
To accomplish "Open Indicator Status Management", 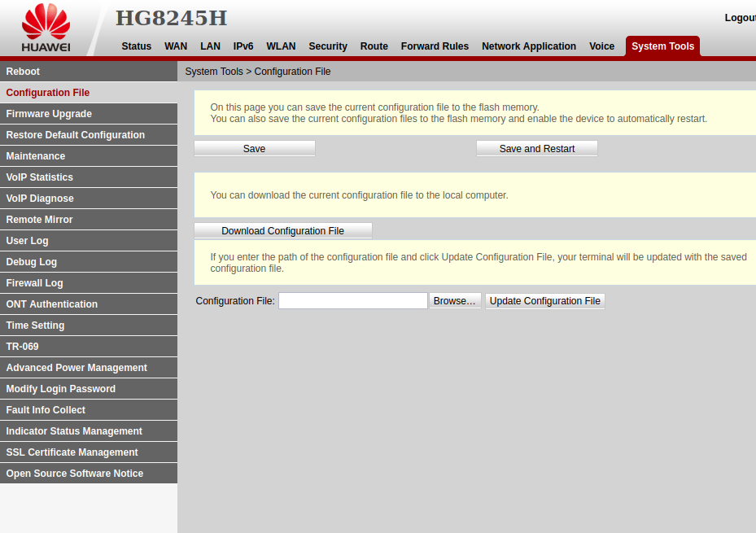I will click(89, 431).
